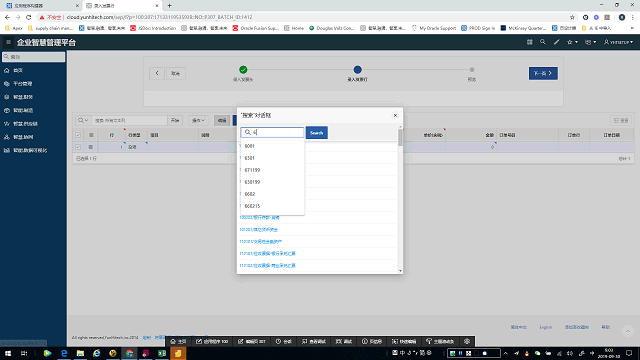This screenshot has height=360, width=640.
Task: Click the line type cell in row 1
Action: (x=136, y=147)
